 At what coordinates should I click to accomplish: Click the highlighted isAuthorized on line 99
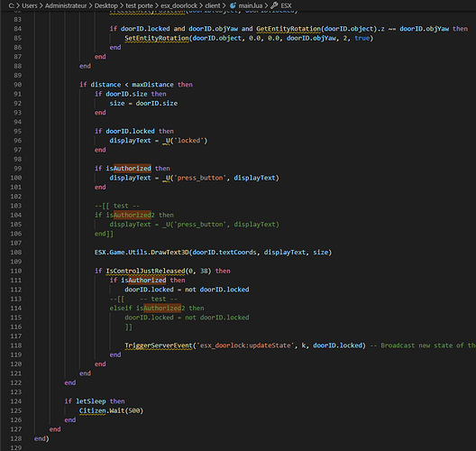[128, 169]
